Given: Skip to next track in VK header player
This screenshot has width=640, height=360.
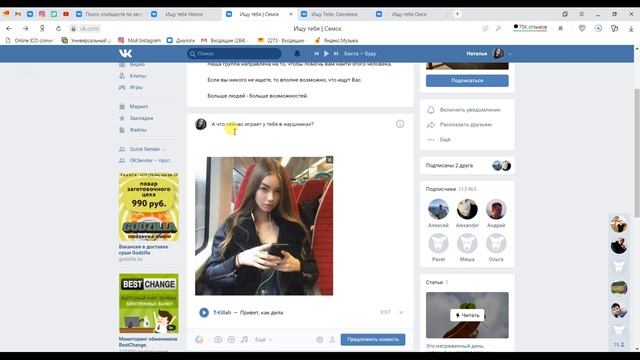Looking at the screenshot, I should [336, 53].
